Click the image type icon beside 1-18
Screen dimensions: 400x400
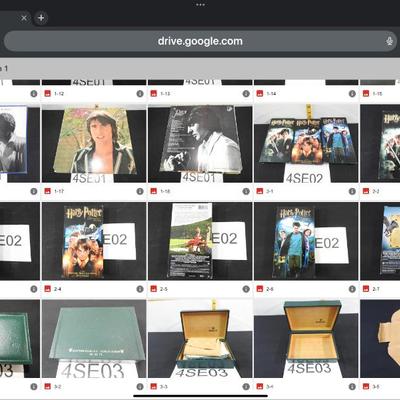(154, 191)
